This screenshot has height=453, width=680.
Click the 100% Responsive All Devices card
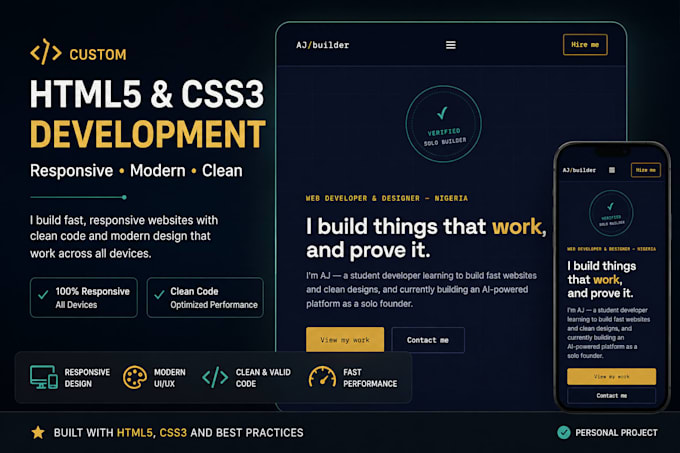[x=84, y=297]
